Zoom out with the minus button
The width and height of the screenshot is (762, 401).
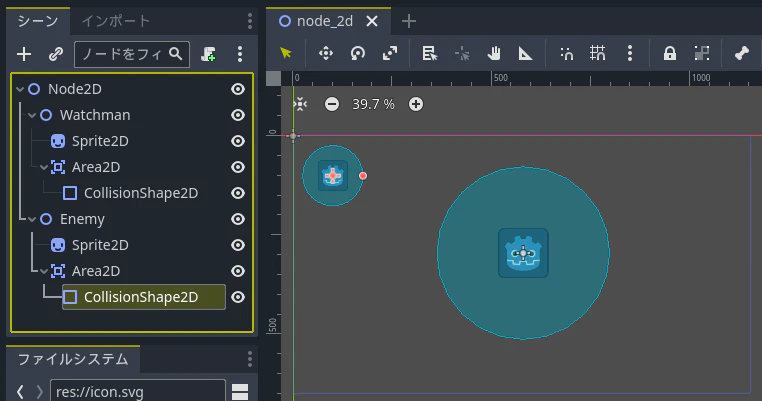click(x=332, y=104)
